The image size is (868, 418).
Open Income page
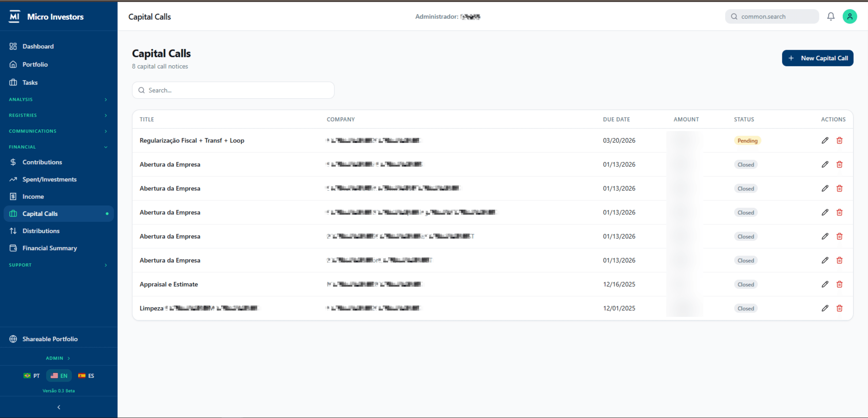pos(59,197)
